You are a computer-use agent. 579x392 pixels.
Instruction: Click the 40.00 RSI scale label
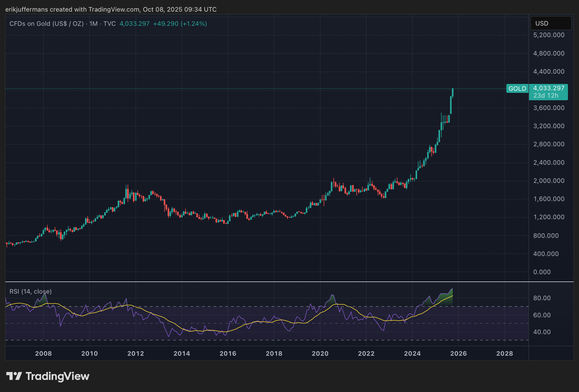click(542, 332)
